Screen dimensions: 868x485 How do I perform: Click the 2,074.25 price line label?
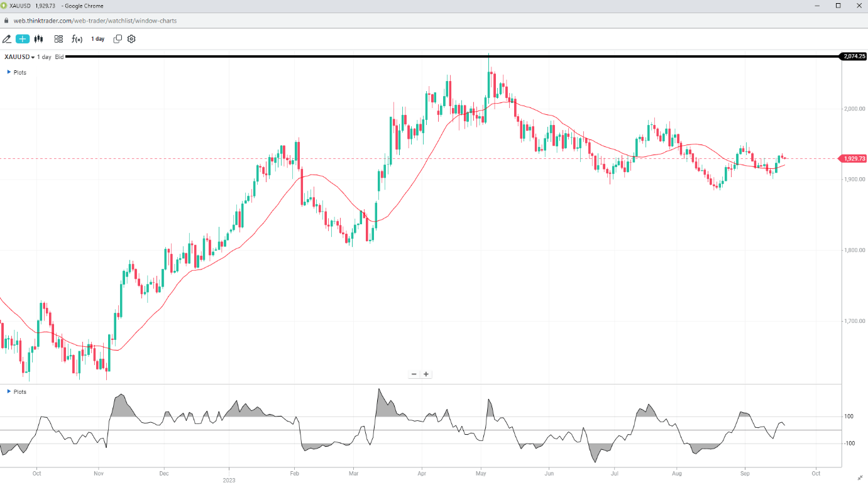pos(854,57)
